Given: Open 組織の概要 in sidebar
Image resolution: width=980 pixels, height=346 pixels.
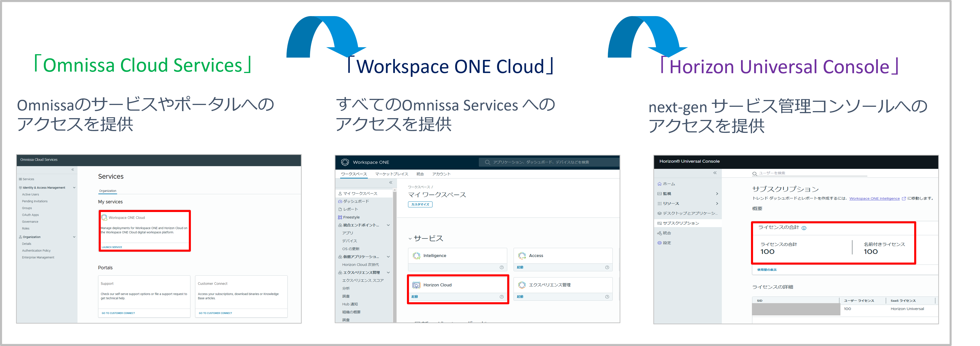Looking at the screenshot, I should click(x=351, y=312).
